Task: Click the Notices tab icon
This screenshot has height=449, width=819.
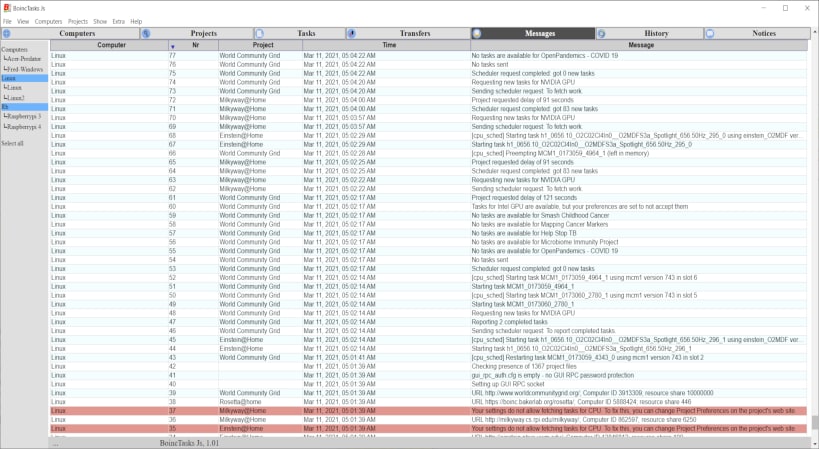Action: (x=710, y=33)
